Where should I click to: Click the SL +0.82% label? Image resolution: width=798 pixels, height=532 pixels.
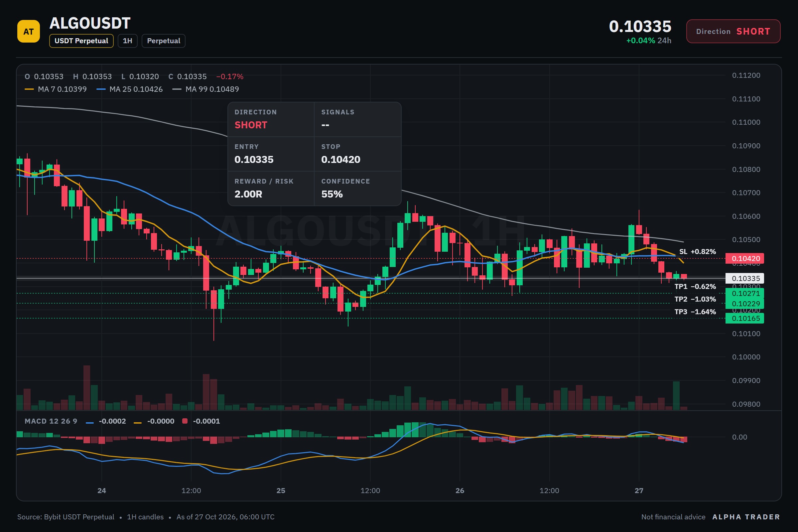pos(697,251)
